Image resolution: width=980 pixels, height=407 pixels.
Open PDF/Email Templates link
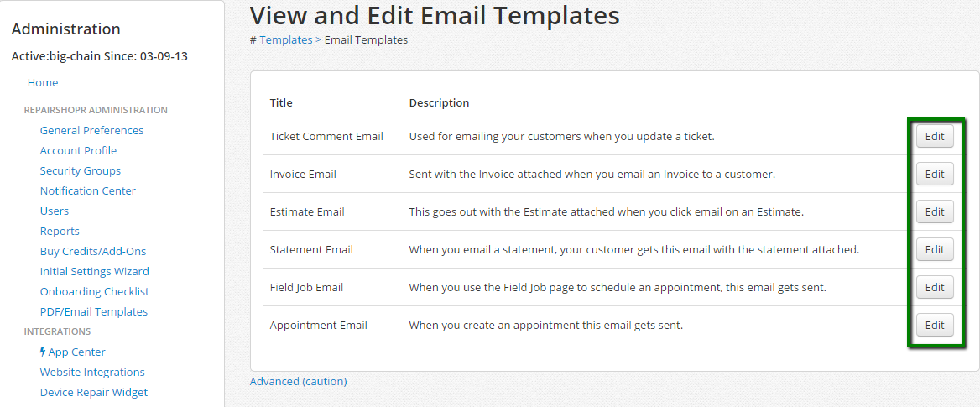pyautogui.click(x=93, y=312)
